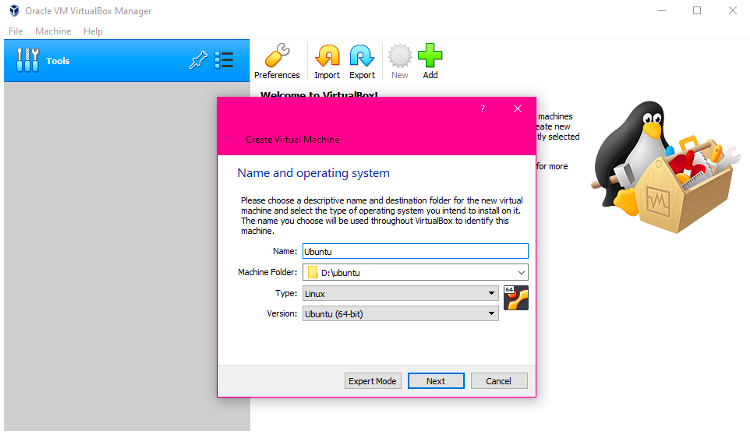
Task: Click the pin icon in Tools row
Action: click(x=198, y=60)
